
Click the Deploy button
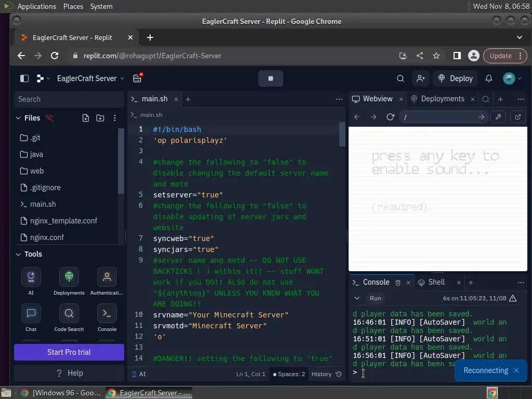(x=455, y=78)
